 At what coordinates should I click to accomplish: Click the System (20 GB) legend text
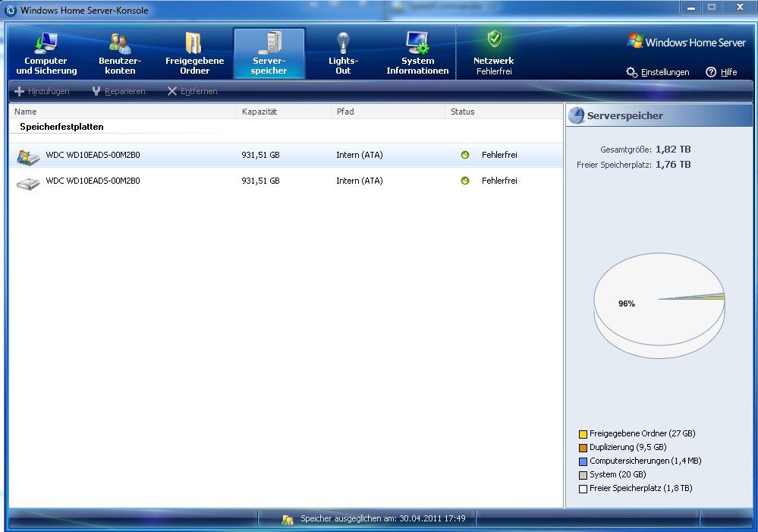point(618,474)
